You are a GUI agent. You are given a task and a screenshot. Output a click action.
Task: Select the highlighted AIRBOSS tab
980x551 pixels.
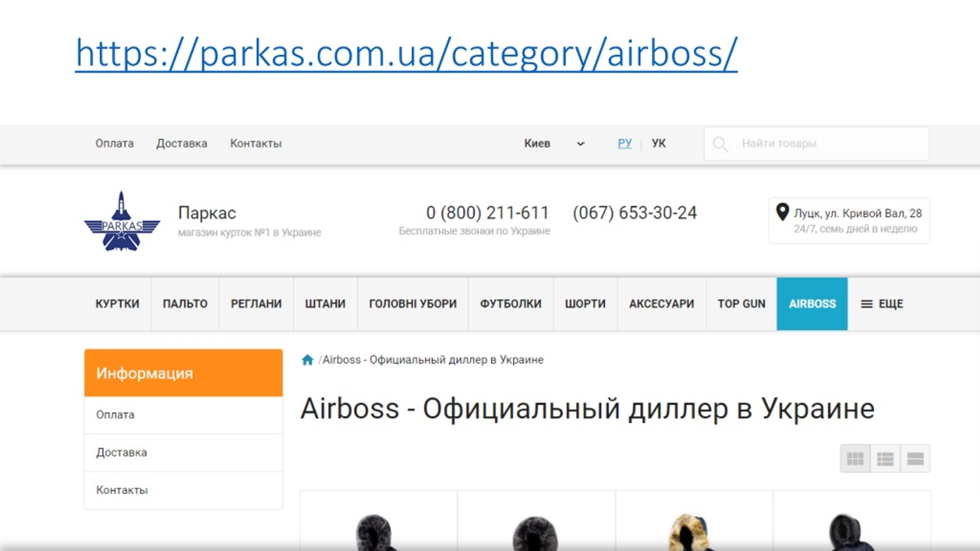pos(812,304)
